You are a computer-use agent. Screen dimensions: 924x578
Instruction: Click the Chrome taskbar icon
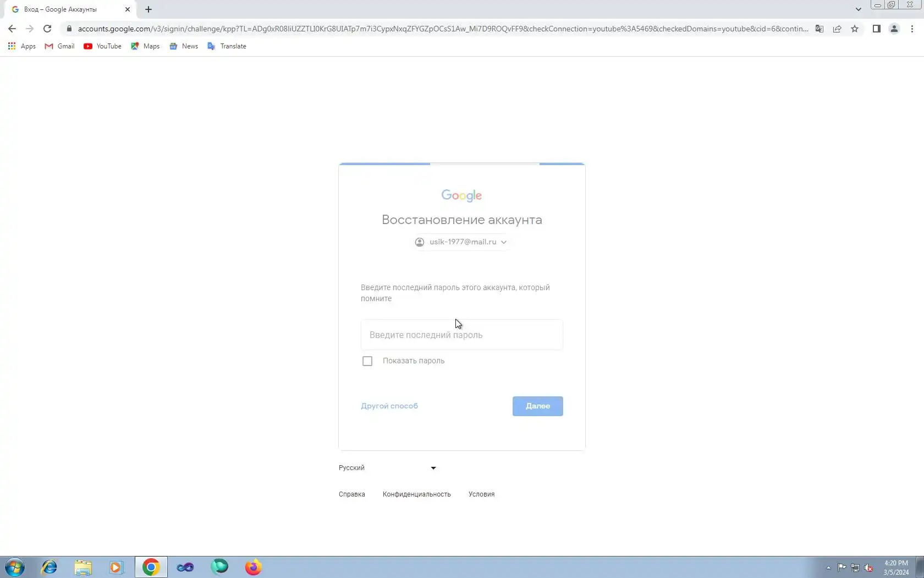pyautogui.click(x=151, y=567)
